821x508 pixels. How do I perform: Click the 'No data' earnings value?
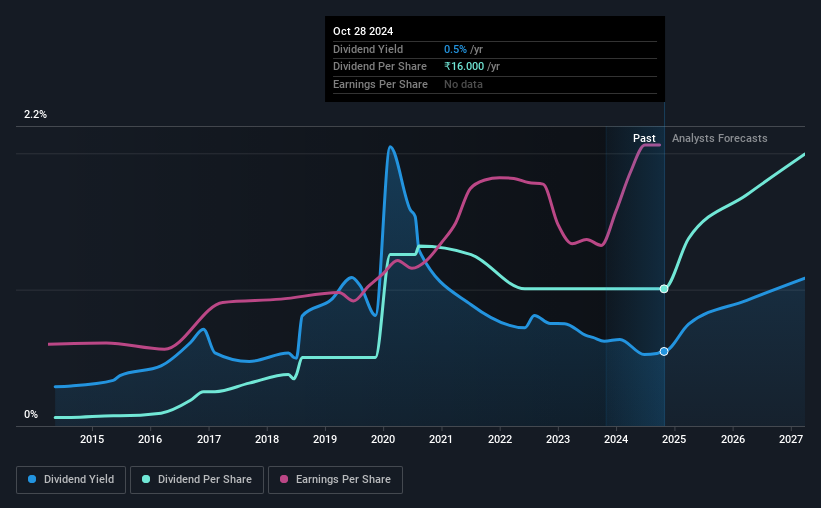tap(463, 84)
